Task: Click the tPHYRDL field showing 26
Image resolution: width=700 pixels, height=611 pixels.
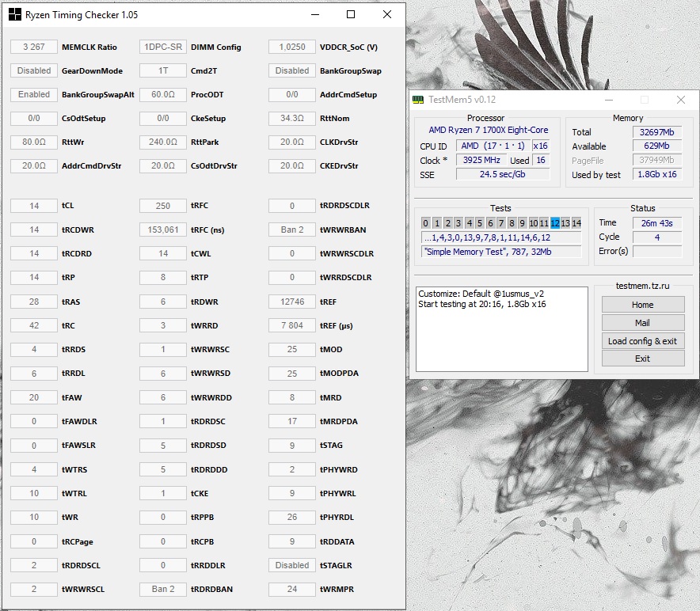Action: pyautogui.click(x=292, y=517)
